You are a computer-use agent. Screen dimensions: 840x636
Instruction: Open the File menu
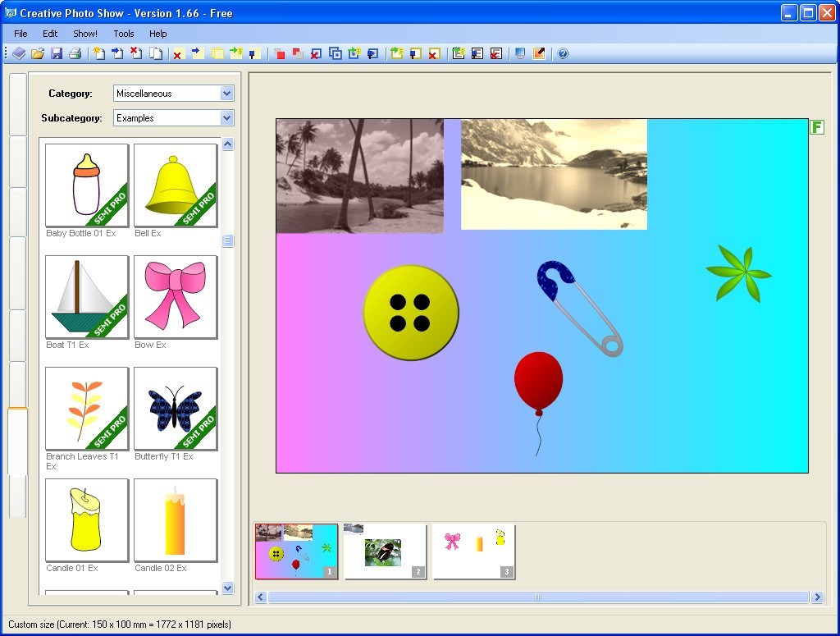tap(21, 34)
